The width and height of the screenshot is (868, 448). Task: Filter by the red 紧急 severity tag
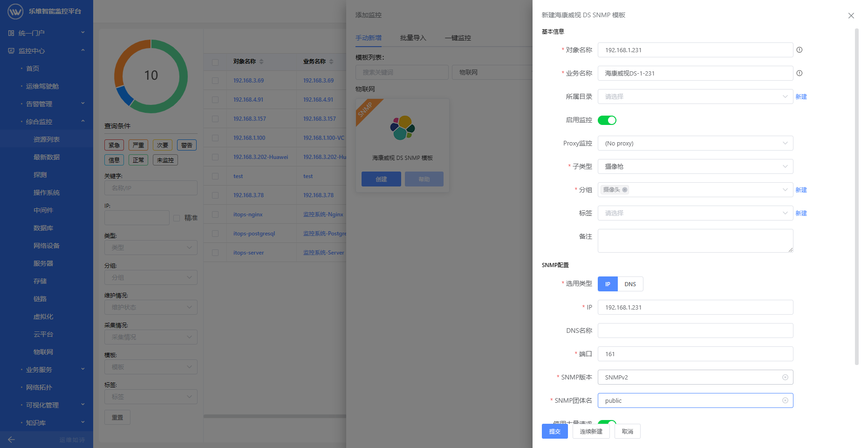tap(114, 145)
